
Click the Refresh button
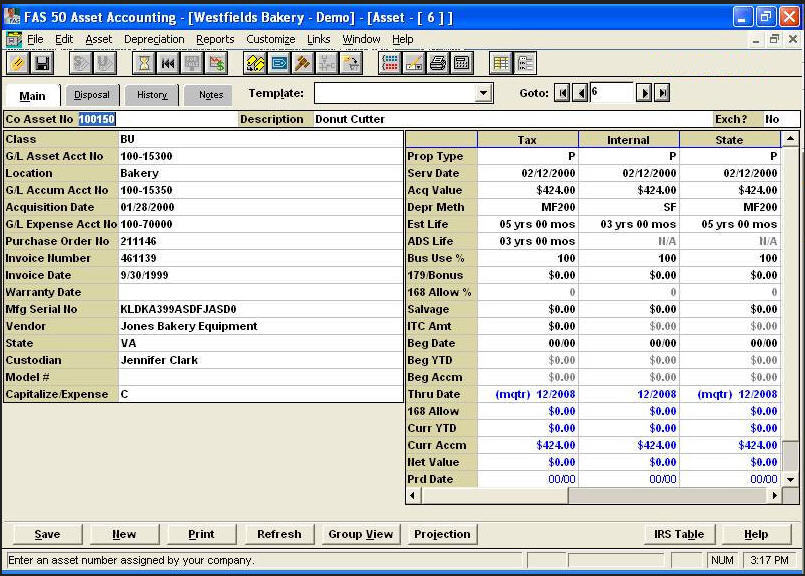[x=279, y=534]
